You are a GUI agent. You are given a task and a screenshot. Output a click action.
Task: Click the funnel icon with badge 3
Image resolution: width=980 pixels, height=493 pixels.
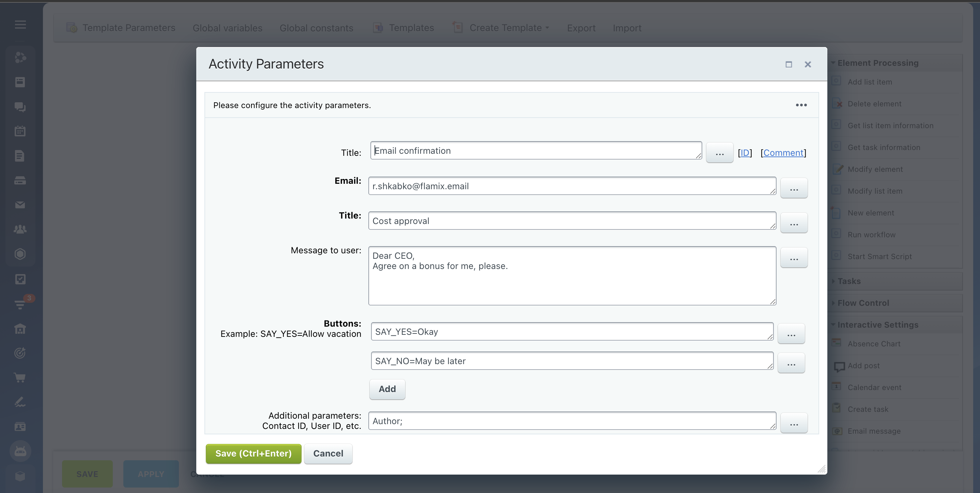click(x=20, y=304)
